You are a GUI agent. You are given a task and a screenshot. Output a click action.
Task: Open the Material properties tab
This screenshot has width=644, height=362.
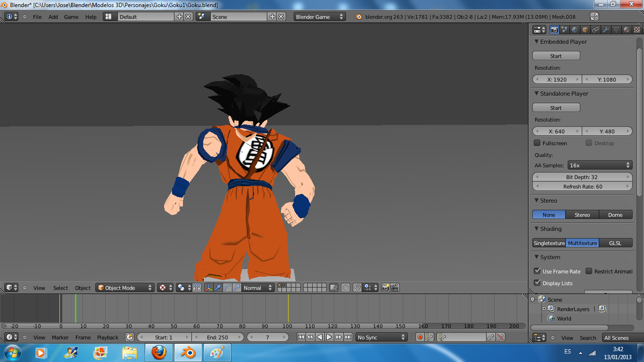[x=627, y=30]
